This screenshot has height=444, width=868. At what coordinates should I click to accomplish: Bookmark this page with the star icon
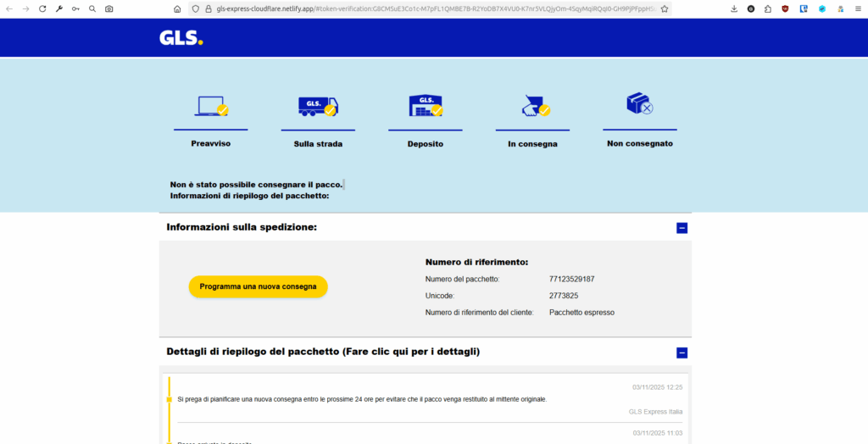pyautogui.click(x=664, y=8)
